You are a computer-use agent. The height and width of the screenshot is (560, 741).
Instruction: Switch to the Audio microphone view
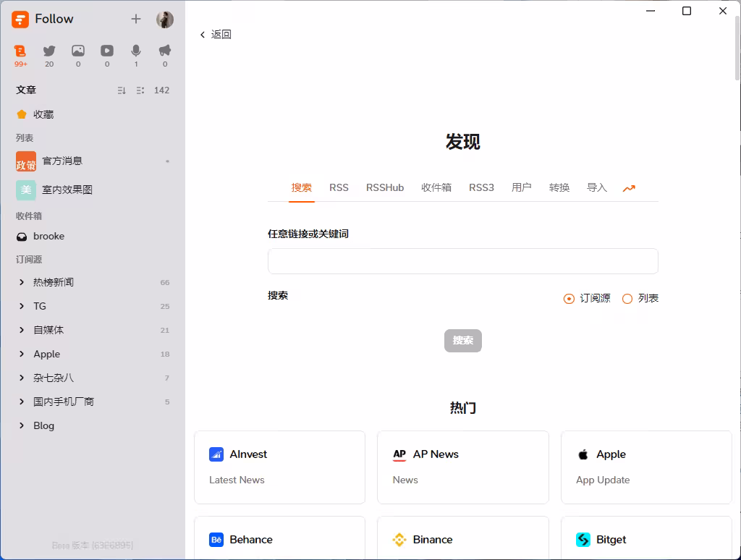[136, 56]
